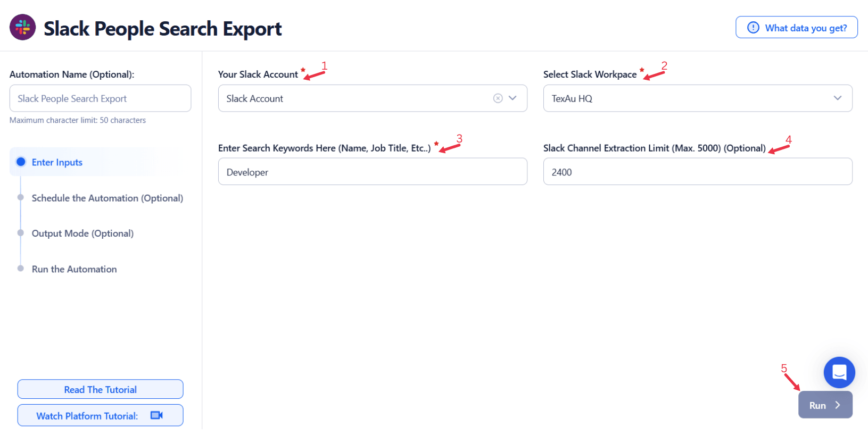The height and width of the screenshot is (435, 868).
Task: Click the video camera icon
Action: (x=156, y=415)
